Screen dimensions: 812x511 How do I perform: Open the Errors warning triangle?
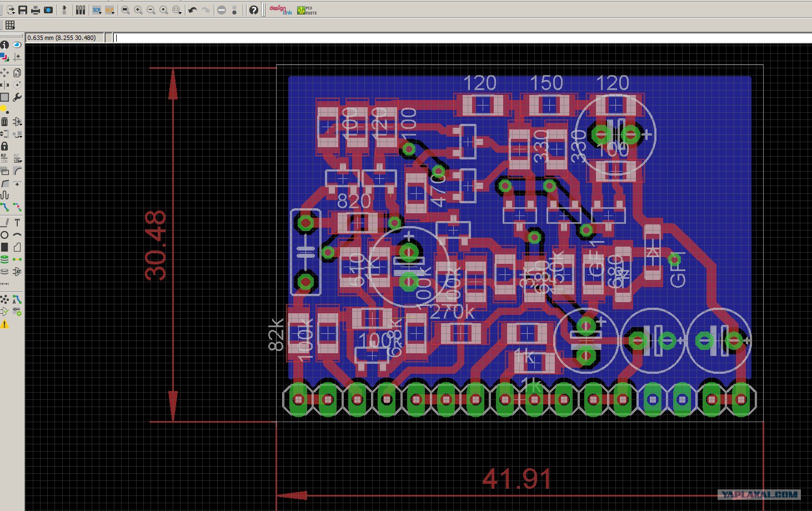[x=4, y=324]
